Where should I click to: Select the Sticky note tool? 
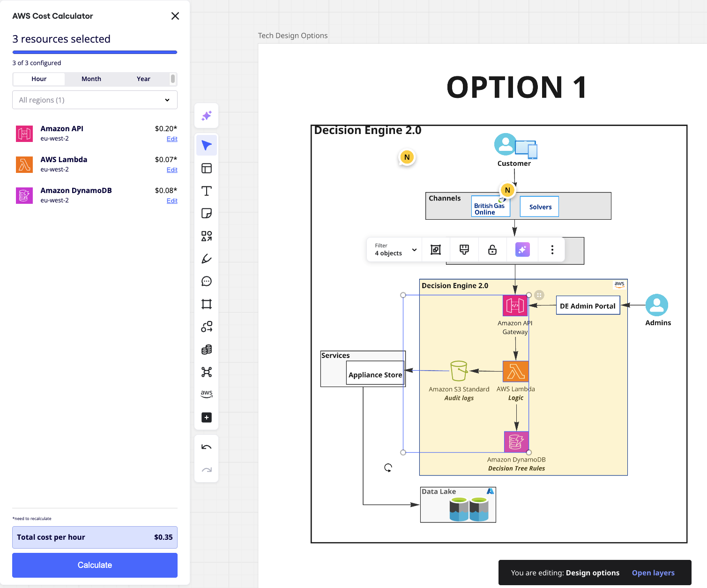tap(206, 213)
